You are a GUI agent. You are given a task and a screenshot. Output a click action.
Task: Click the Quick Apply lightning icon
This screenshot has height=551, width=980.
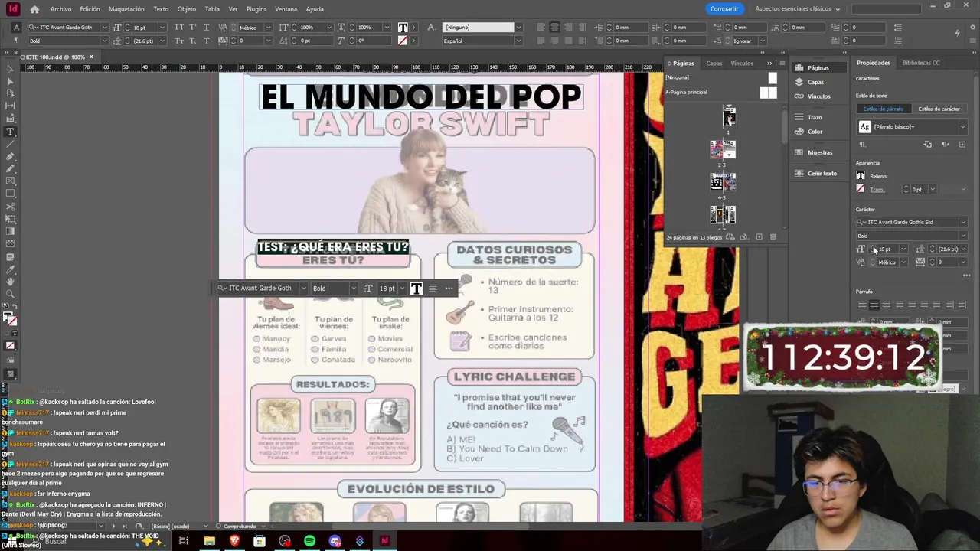pyautogui.click(x=957, y=33)
